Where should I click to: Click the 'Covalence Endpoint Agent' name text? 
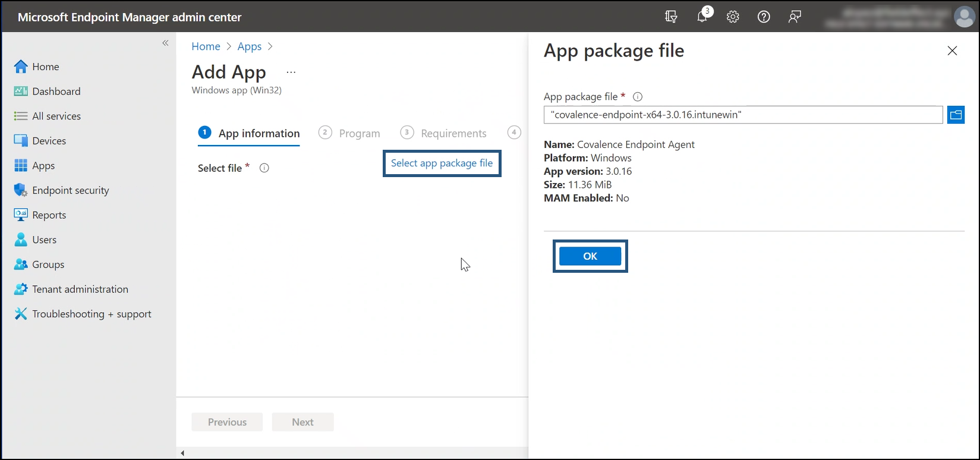coord(636,144)
